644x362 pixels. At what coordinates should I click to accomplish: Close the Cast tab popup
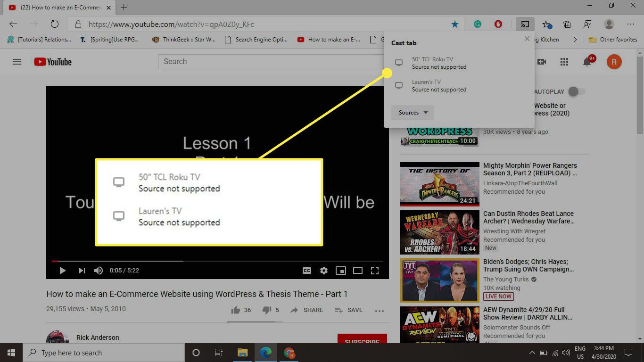(x=527, y=39)
